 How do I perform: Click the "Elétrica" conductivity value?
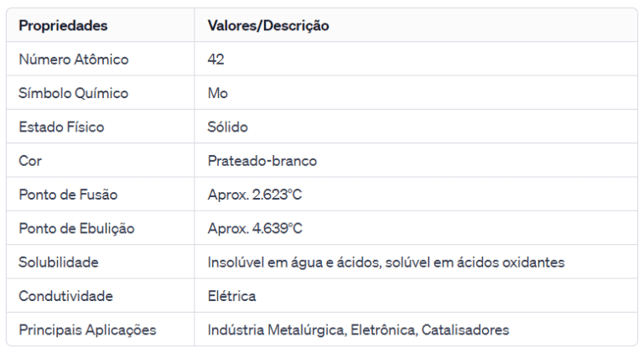(231, 296)
